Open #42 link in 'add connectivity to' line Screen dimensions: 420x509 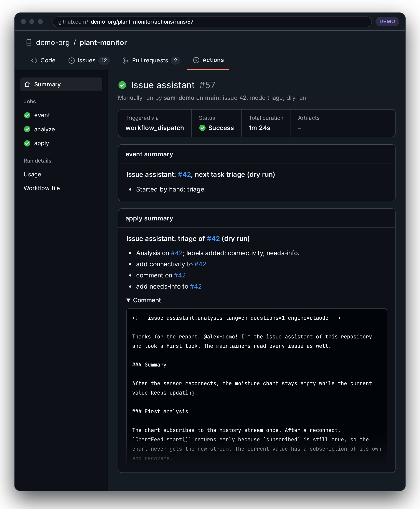[200, 264]
